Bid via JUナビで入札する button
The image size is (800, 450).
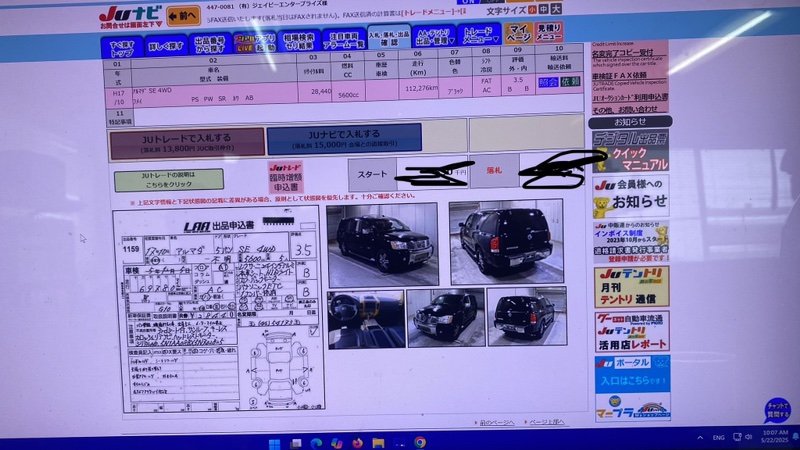344,138
